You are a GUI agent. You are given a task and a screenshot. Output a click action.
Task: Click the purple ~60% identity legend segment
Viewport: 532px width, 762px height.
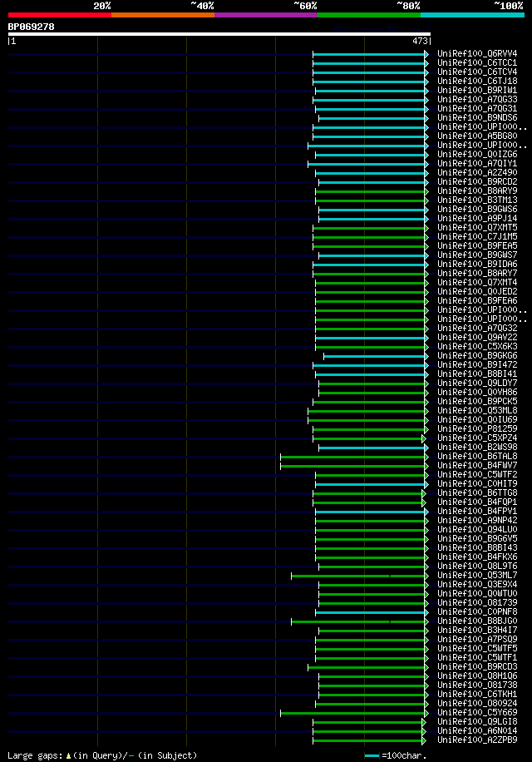pos(266,15)
